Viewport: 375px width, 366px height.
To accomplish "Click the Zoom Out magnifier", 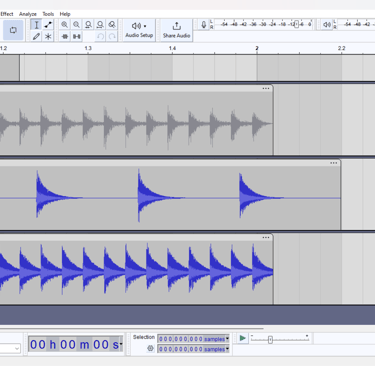I will [76, 25].
